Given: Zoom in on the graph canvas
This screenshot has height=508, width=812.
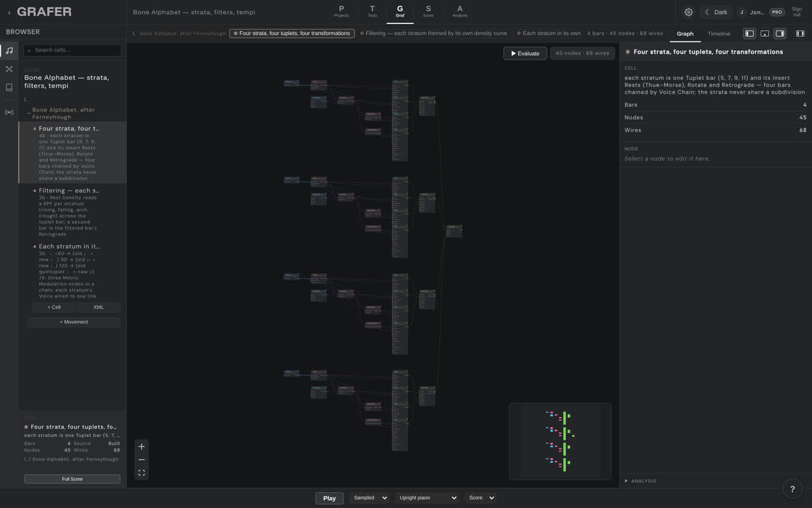Looking at the screenshot, I should pos(141,446).
